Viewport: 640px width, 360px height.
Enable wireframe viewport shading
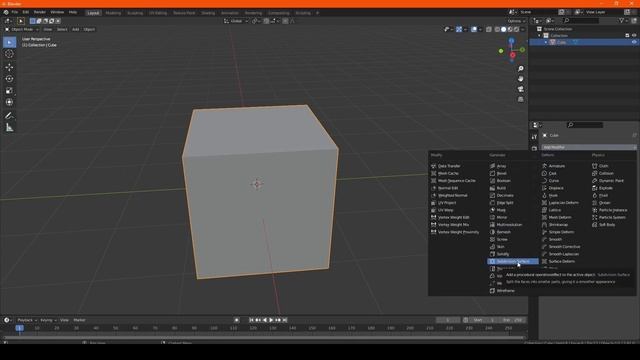[x=497, y=29]
